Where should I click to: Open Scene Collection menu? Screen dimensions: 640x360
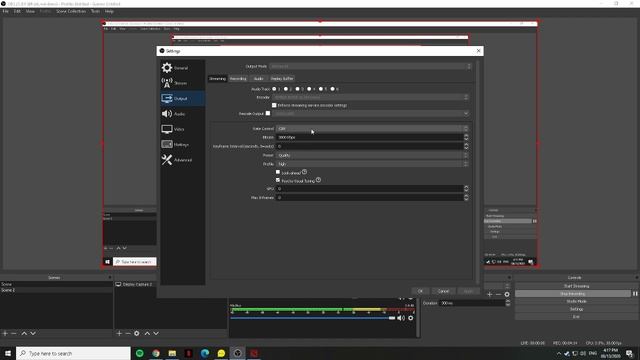(x=71, y=11)
